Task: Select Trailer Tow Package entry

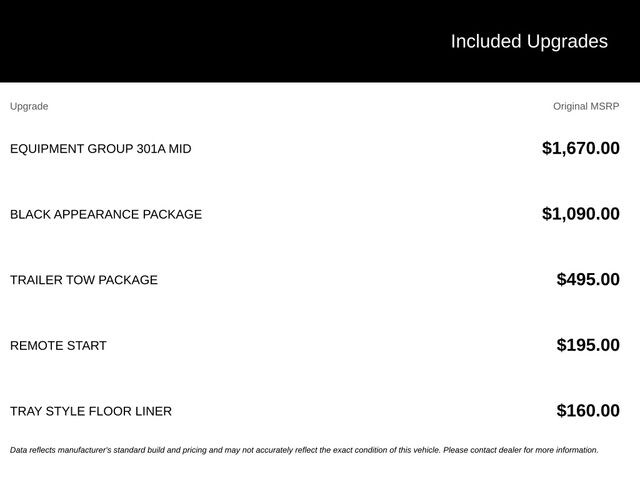Action: (x=84, y=280)
